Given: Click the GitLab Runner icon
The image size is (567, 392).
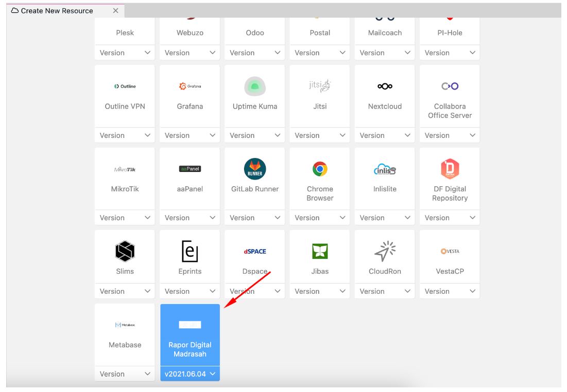Looking at the screenshot, I should coord(254,167).
